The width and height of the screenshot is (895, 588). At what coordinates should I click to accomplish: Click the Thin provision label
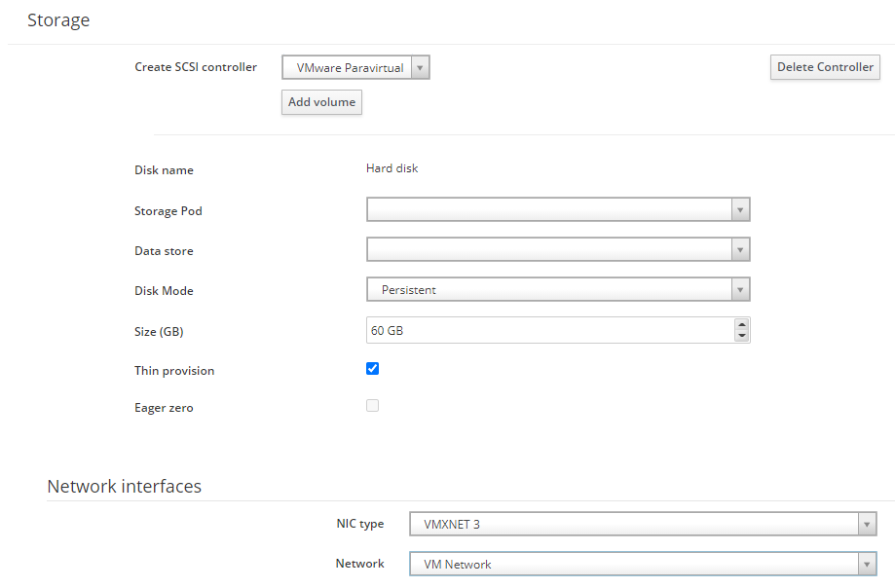[174, 371]
